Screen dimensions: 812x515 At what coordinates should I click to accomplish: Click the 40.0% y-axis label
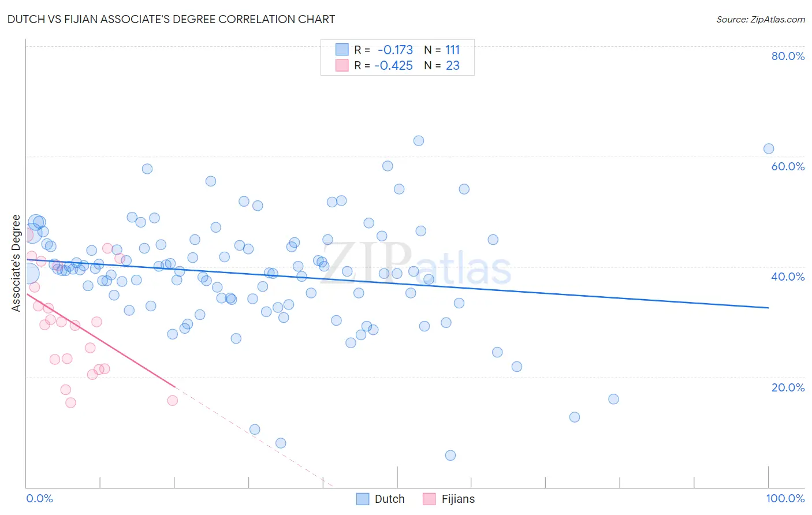(788, 277)
